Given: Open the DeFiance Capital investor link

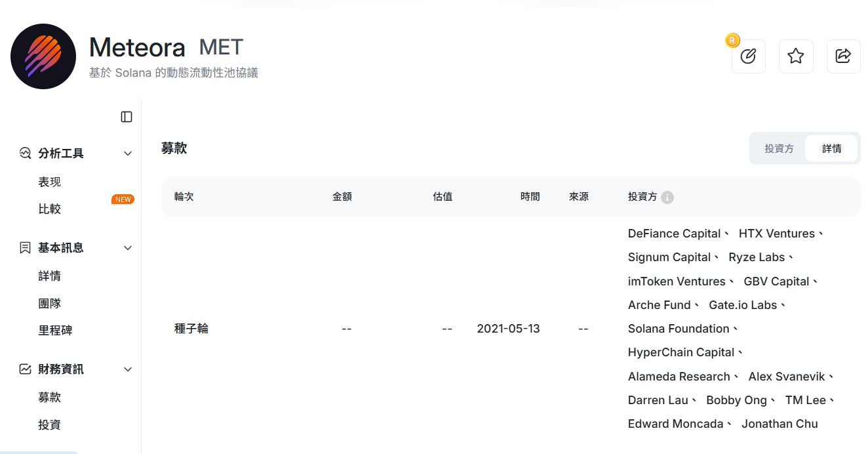Looking at the screenshot, I should coord(674,233).
